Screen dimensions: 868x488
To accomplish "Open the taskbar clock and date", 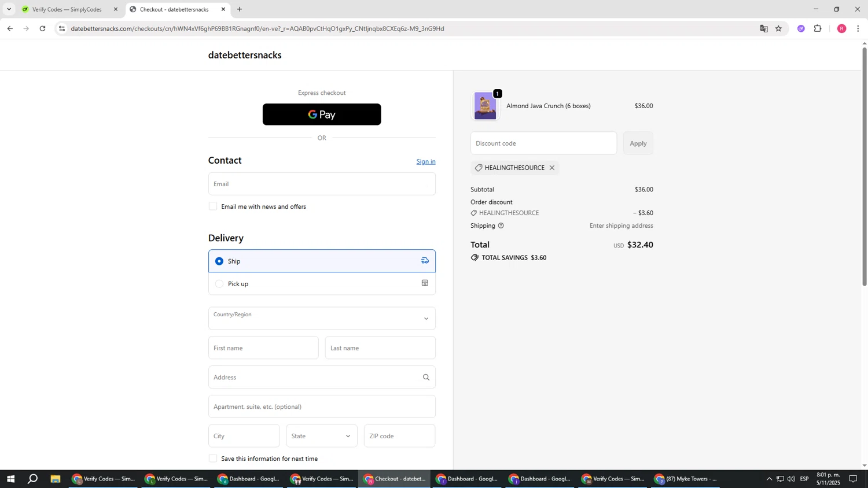I will click(x=828, y=479).
